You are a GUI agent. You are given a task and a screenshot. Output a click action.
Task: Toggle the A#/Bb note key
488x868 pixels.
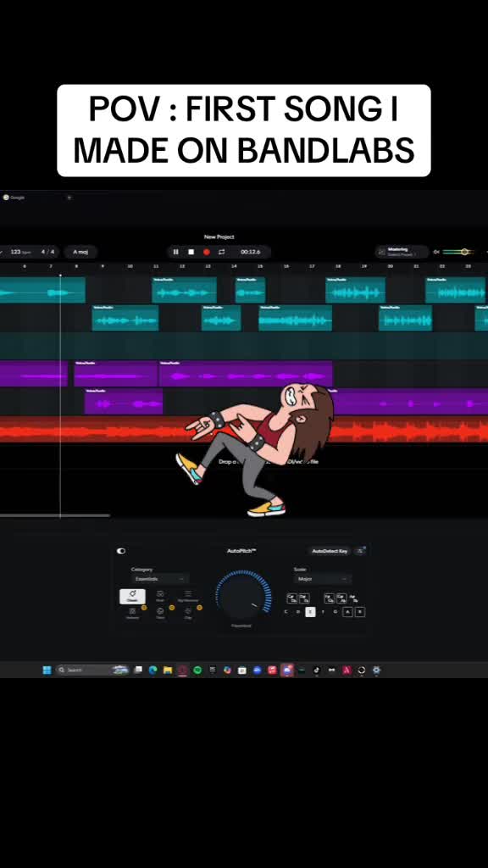coord(353,598)
